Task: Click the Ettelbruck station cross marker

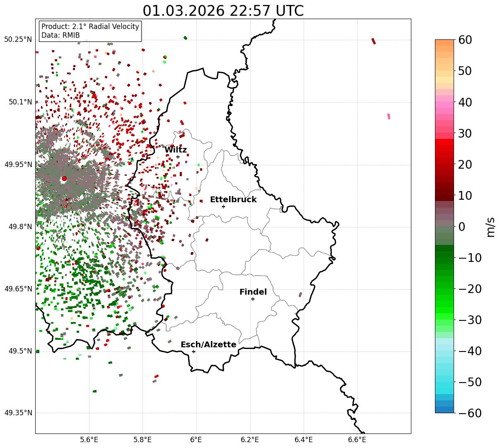Action: tap(223, 206)
